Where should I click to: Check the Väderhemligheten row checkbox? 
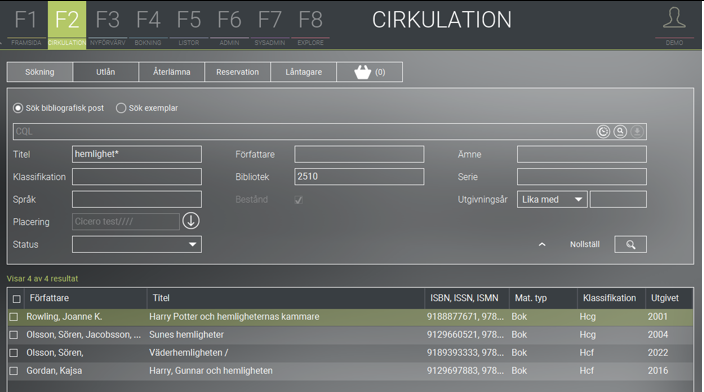14,353
